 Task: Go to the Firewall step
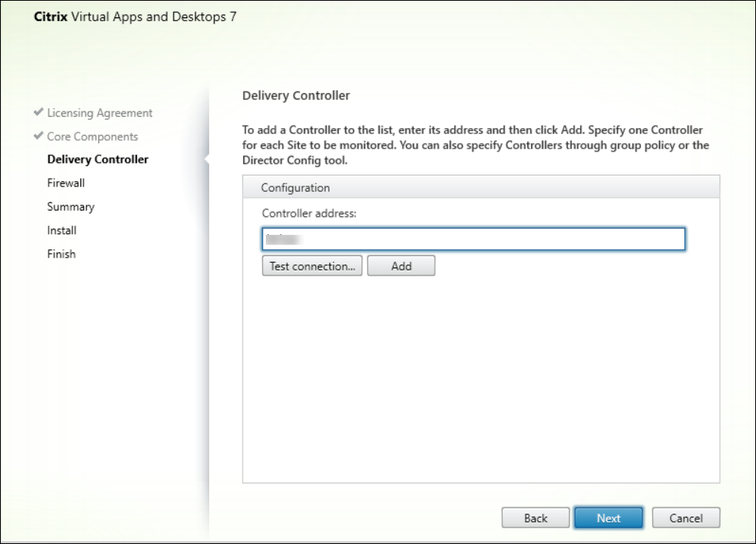[x=66, y=183]
